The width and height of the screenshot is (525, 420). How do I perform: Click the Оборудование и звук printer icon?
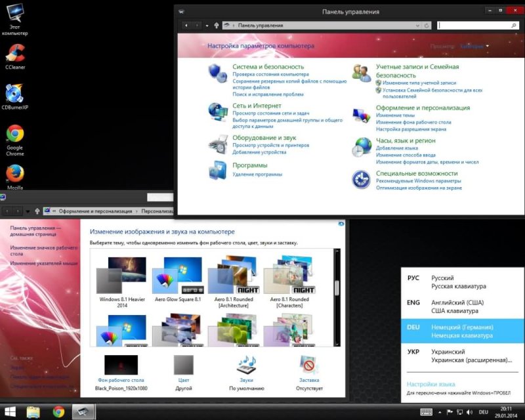pyautogui.click(x=218, y=144)
